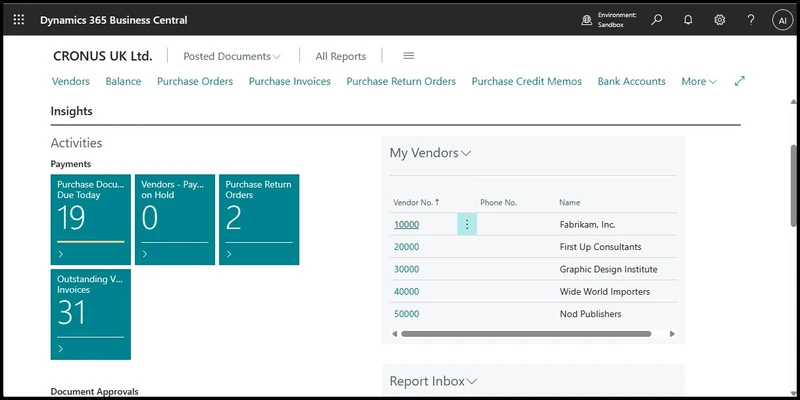Screen dimensions: 800x400
Task: Go to Bank Accounts
Action: pos(632,81)
